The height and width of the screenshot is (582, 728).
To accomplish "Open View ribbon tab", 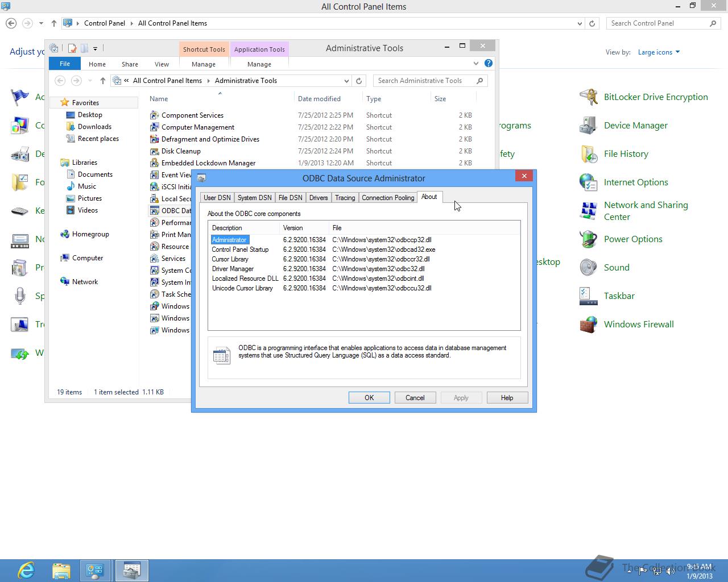I will click(x=162, y=64).
